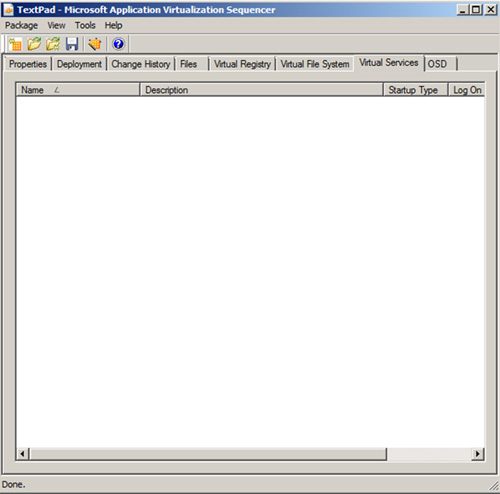The width and height of the screenshot is (500, 494).
Task: Click the Sequencing Wizard toolbar icon
Action: click(95, 44)
